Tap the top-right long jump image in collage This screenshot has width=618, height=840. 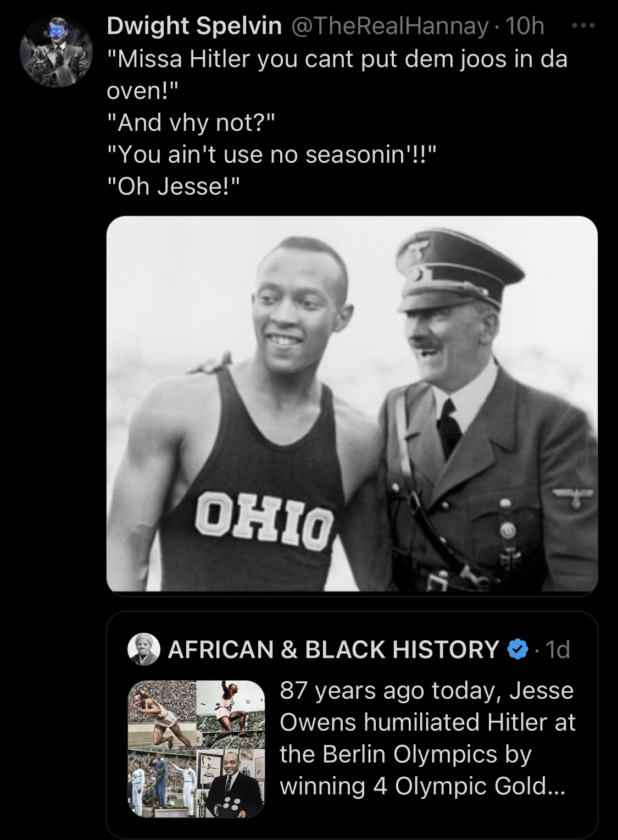(230, 712)
